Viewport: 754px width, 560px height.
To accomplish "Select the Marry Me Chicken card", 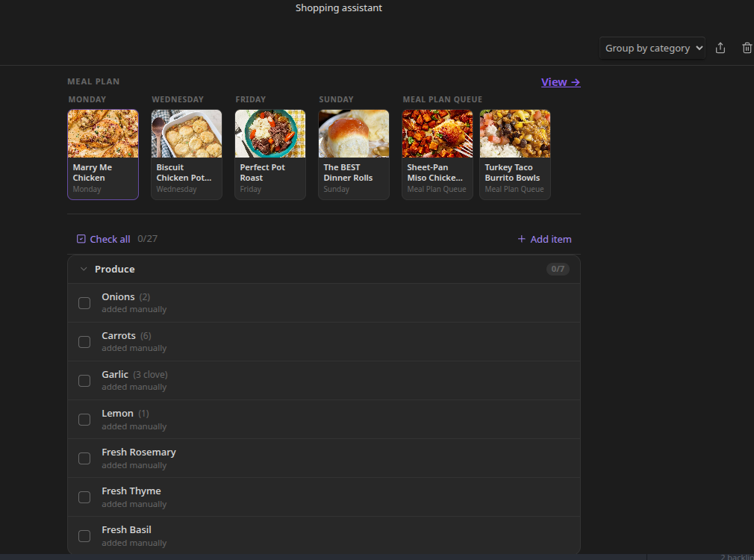I will 103,155.
